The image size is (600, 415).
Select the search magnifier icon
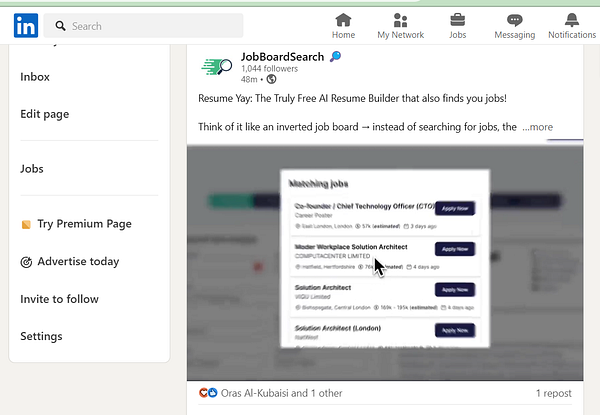click(x=60, y=26)
